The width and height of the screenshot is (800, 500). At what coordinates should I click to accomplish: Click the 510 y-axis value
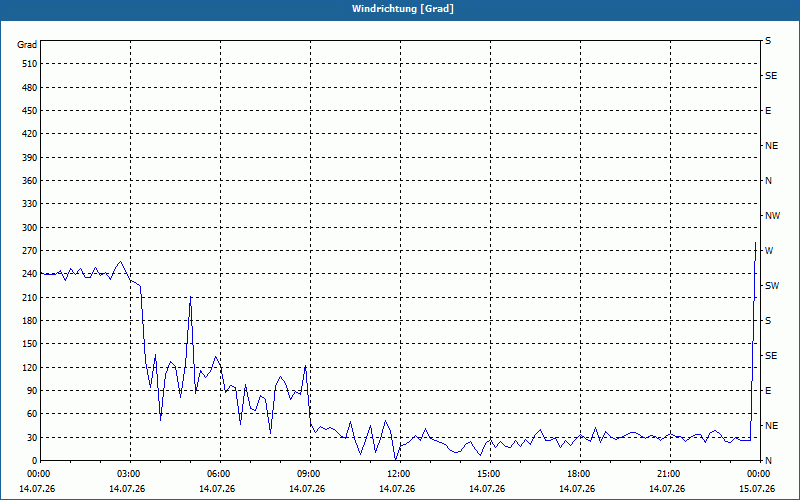30,64
